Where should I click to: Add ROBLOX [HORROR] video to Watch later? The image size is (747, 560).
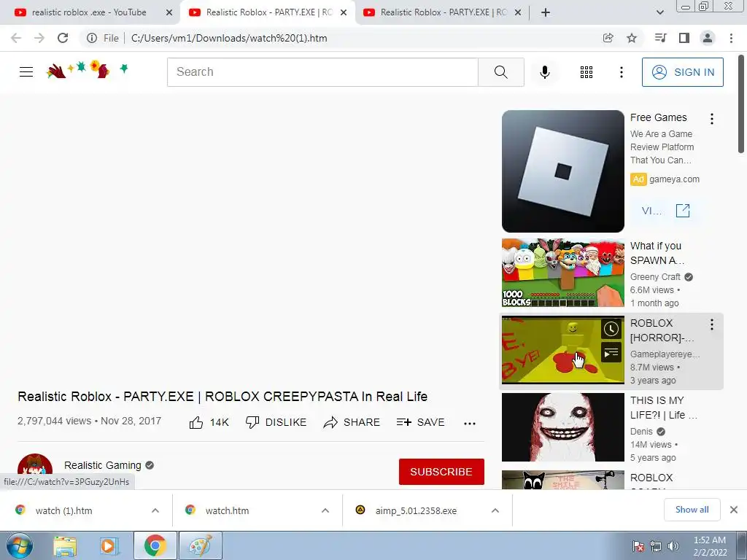[611, 329]
